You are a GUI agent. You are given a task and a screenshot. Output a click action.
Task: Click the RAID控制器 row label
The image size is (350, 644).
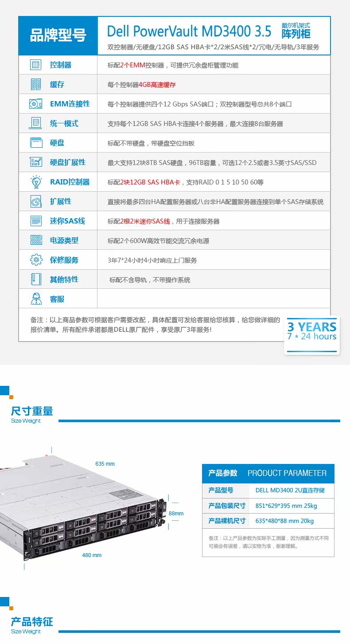coord(70,182)
